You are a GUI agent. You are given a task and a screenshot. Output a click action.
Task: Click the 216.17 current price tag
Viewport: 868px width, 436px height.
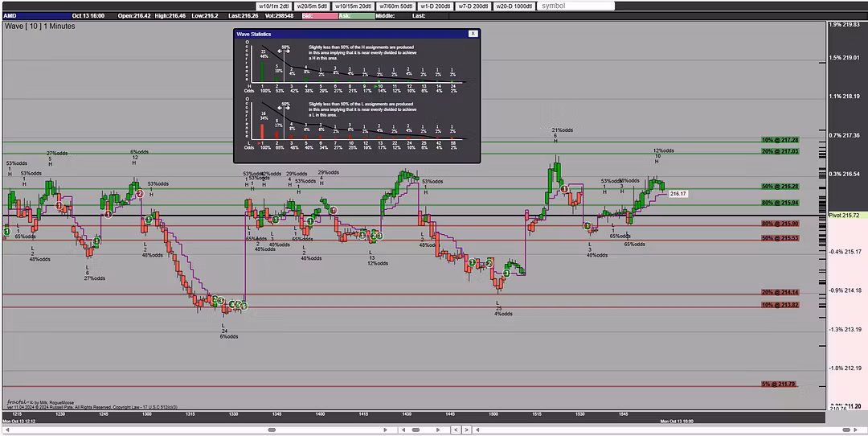pyautogui.click(x=678, y=194)
